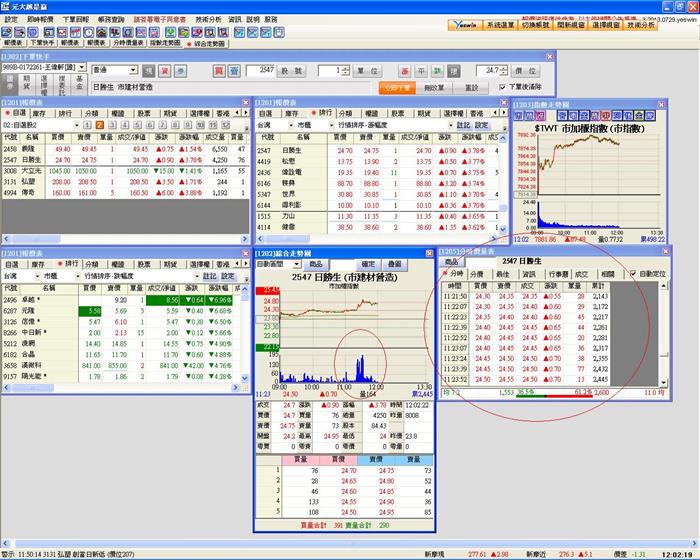
Task: Switch to the 綜合走勢圖 tab
Action: pyautogui.click(x=207, y=44)
